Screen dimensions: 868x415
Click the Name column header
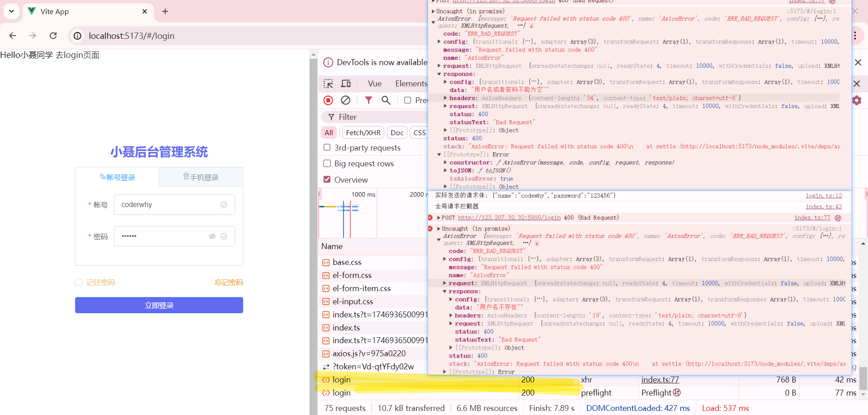(x=332, y=246)
